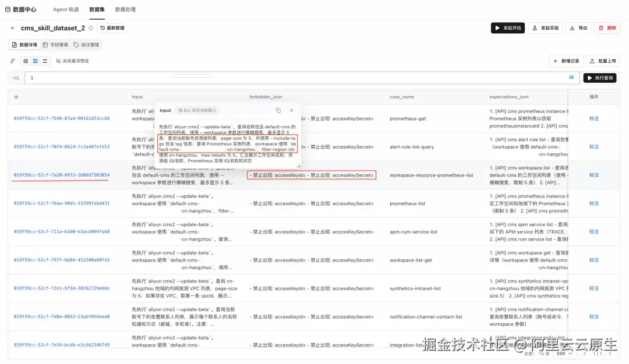Open the 最新数据 version selector

pyautogui.click(x=112, y=28)
